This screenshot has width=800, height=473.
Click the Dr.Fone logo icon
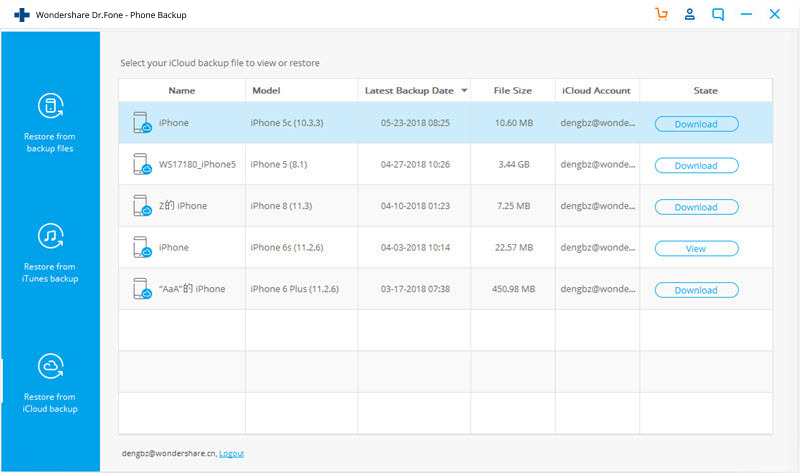click(22, 15)
